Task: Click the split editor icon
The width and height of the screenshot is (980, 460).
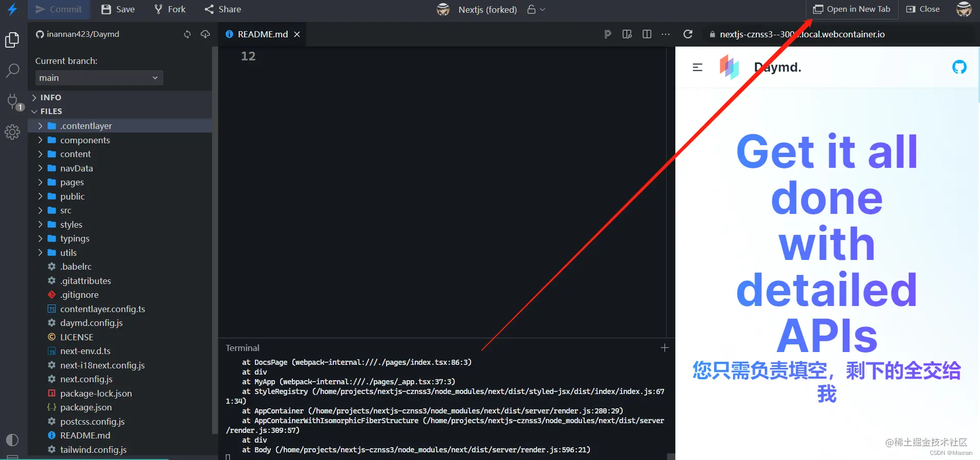Action: click(x=647, y=34)
